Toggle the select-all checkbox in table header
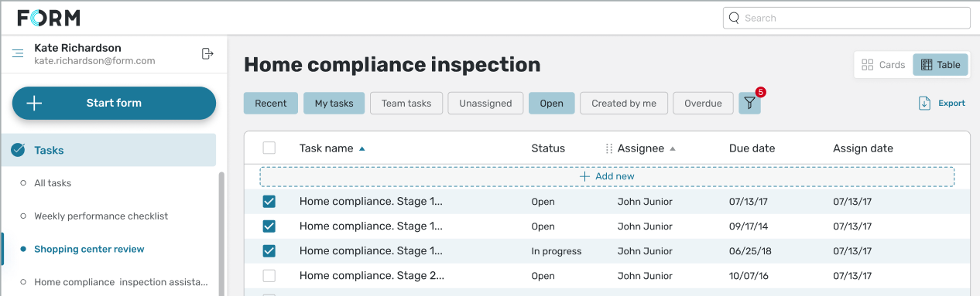Screen dimensions: 980x296 pos(269,148)
